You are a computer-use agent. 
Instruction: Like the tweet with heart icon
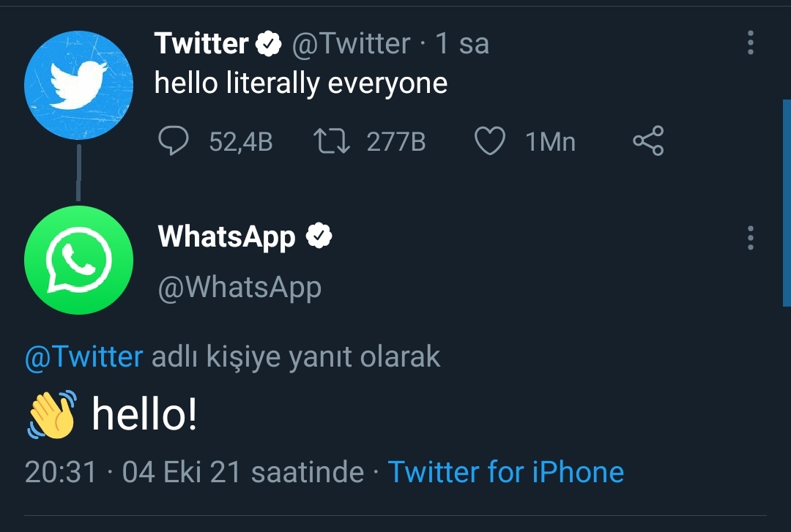(490, 141)
